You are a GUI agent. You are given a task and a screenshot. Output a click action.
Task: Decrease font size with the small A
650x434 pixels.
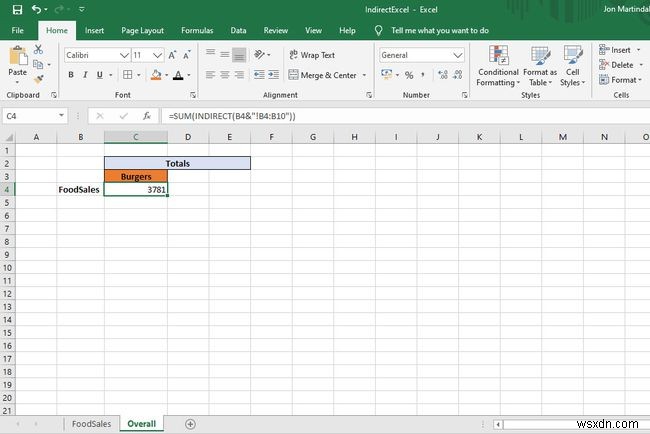click(187, 55)
